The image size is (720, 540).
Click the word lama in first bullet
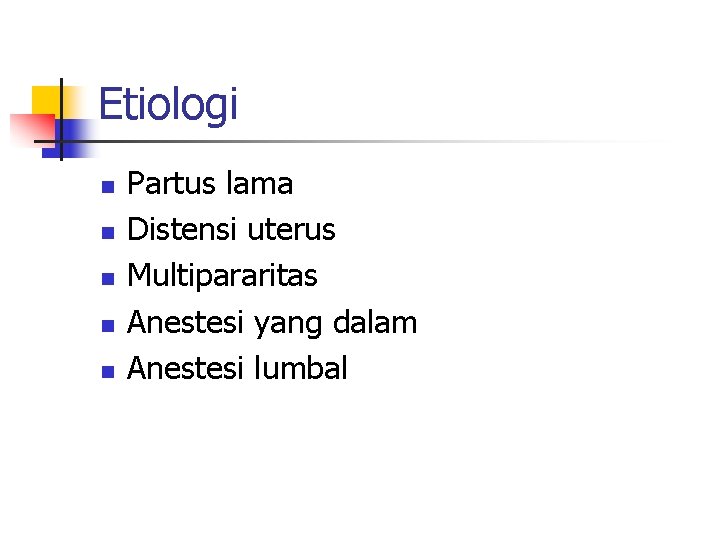pyautogui.click(x=259, y=184)
